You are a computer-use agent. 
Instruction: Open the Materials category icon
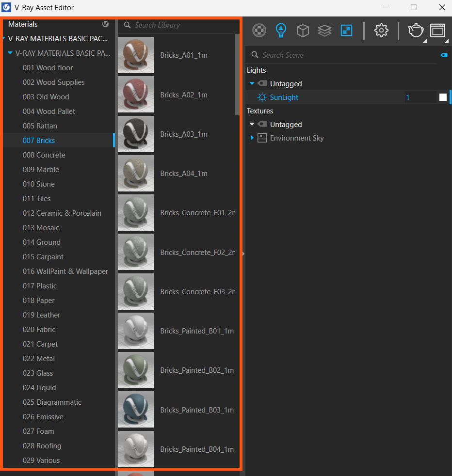(260, 31)
